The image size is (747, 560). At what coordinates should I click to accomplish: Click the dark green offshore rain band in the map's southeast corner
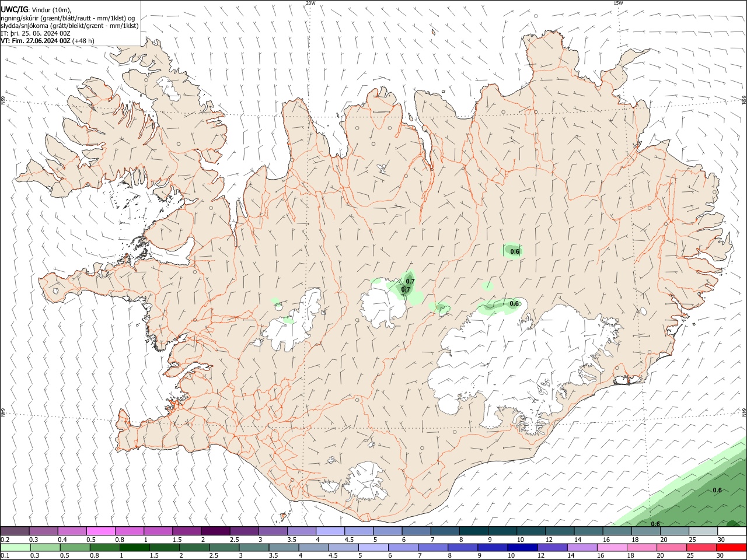coord(700,496)
